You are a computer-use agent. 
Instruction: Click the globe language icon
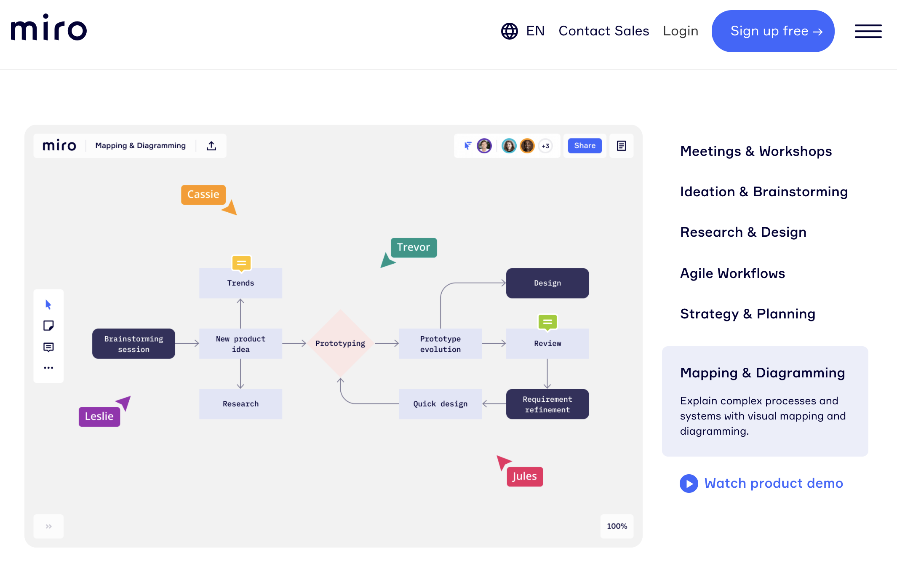click(509, 31)
